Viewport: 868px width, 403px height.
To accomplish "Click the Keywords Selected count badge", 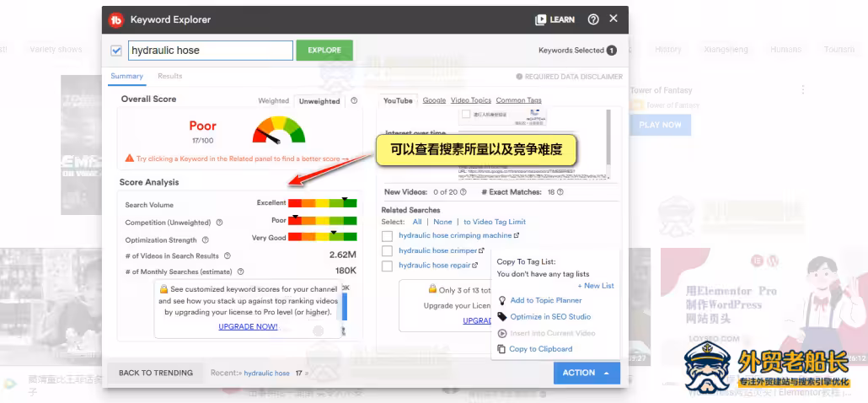I will [611, 51].
